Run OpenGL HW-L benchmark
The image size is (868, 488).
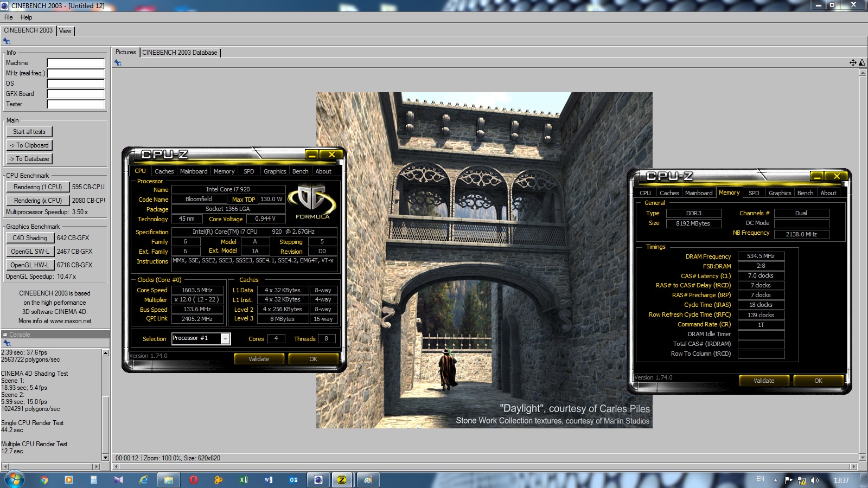click(x=30, y=265)
